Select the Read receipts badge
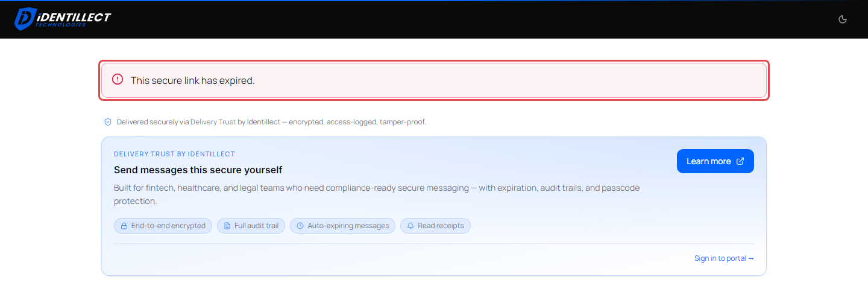Viewport: 868px width, 300px height. tap(435, 226)
